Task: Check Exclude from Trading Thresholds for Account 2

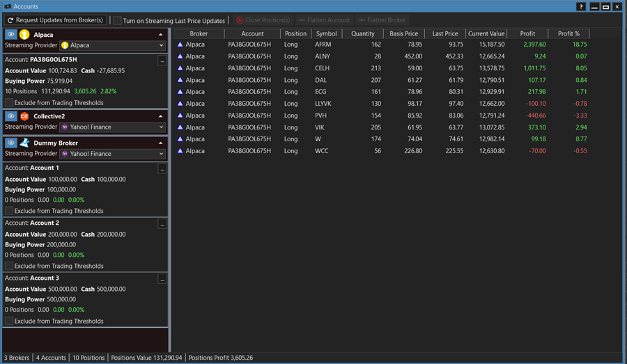Action: tap(9, 266)
